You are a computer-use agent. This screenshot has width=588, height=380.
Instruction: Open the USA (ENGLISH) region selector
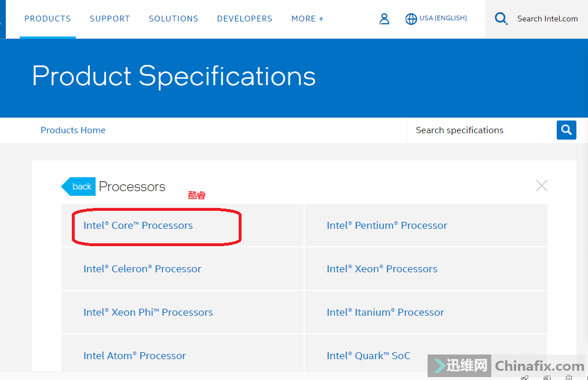click(443, 18)
